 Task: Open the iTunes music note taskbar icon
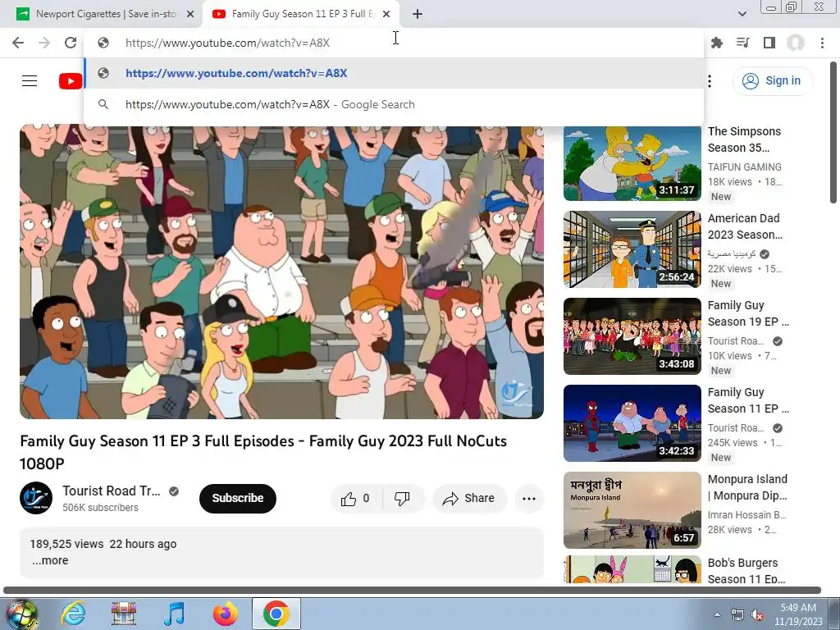coord(174,614)
